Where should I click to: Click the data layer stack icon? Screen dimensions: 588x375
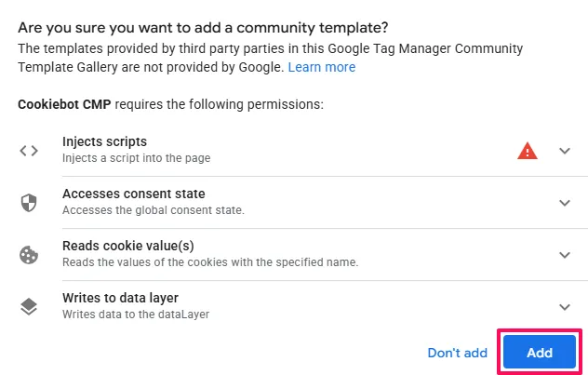[x=29, y=307]
